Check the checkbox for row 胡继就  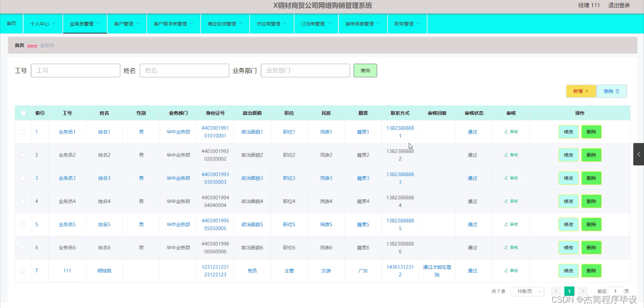click(23, 270)
